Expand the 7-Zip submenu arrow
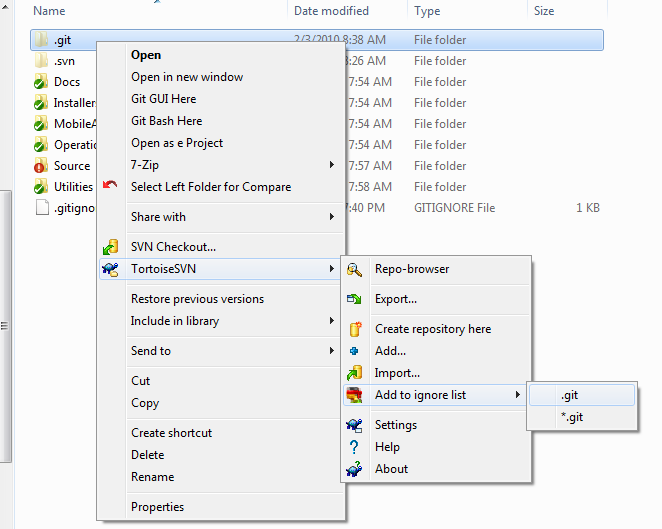This screenshot has width=662, height=529. pos(332,165)
